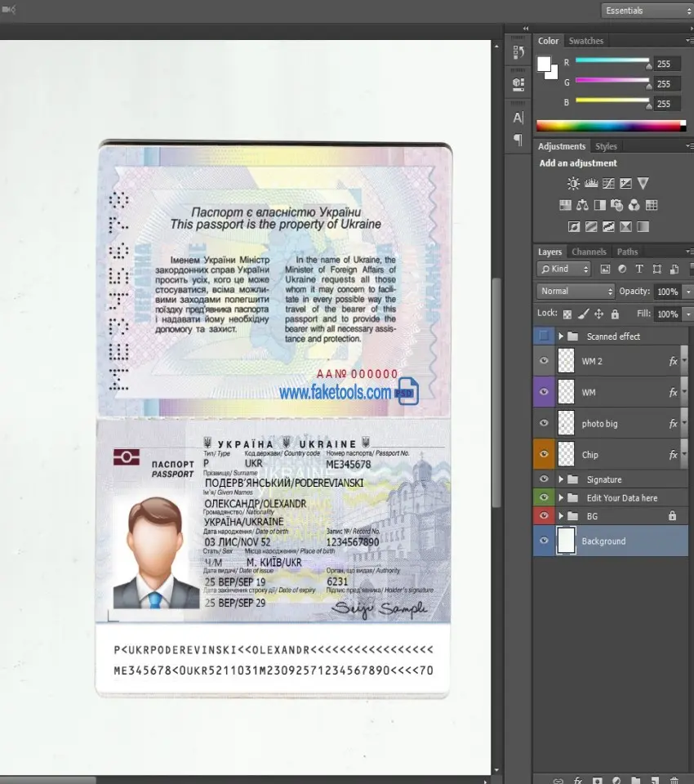Toggle visibility of the WM 2 layer
This screenshot has height=784, width=694.
click(x=544, y=361)
